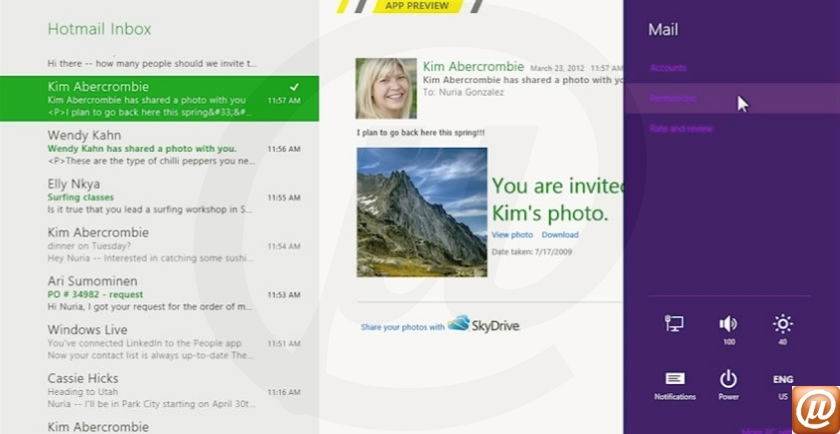Open the Windows Live email from 11:51 AM
The width and height of the screenshot is (840, 434).
[159, 342]
